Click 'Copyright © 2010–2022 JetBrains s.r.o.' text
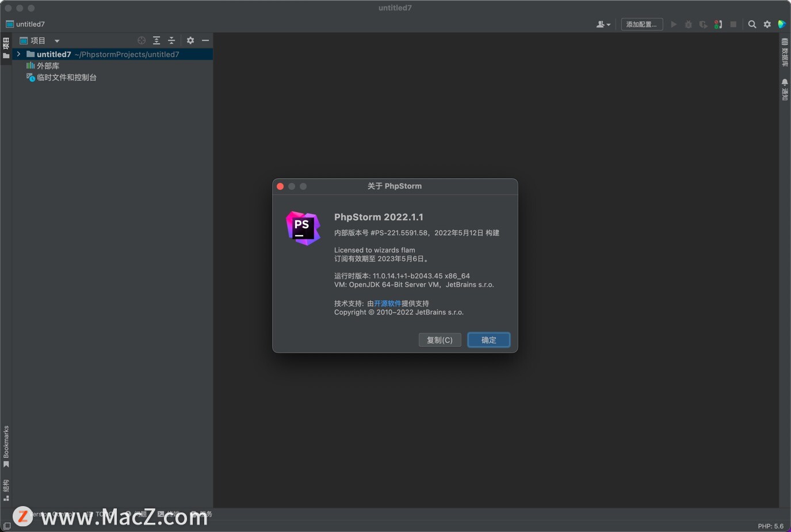 [x=399, y=312]
